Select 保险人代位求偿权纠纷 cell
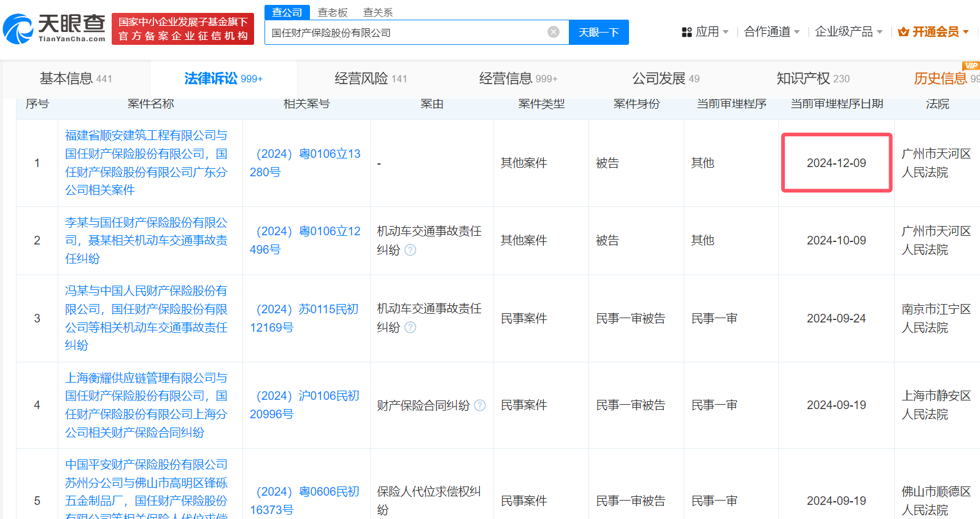 pos(430,500)
